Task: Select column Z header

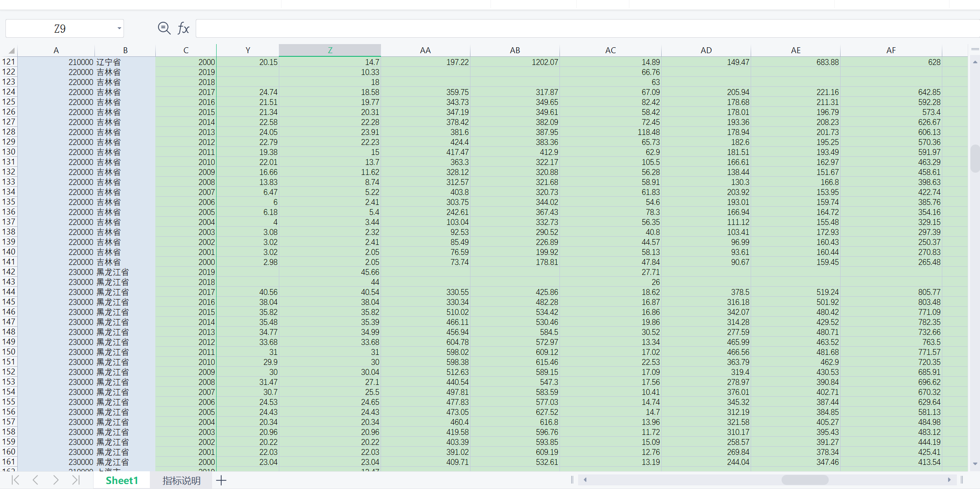Action: coord(330,50)
